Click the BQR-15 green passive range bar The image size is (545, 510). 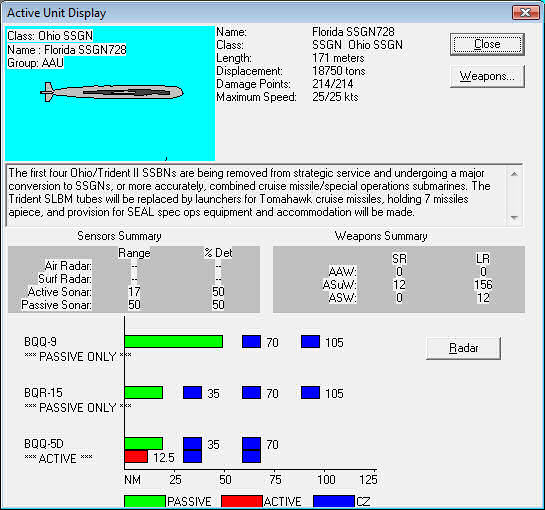point(144,392)
